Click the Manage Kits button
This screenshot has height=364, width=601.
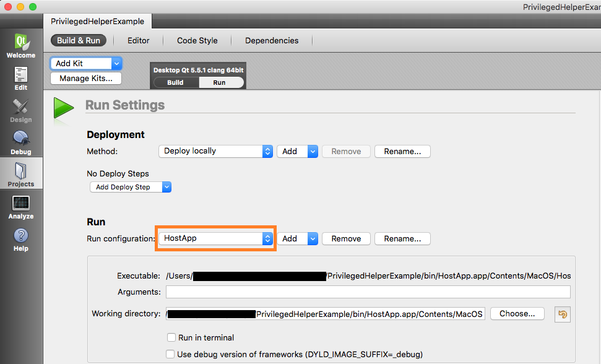click(x=86, y=78)
